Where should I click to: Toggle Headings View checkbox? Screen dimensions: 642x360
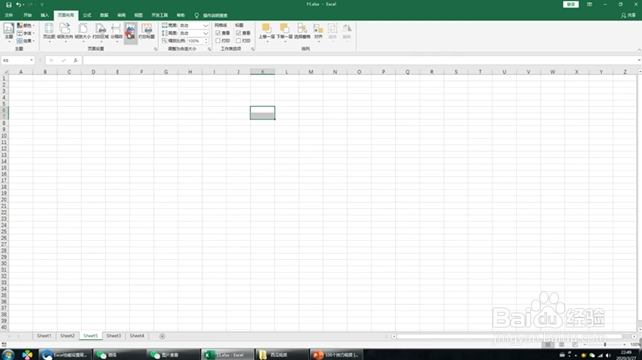(x=238, y=33)
